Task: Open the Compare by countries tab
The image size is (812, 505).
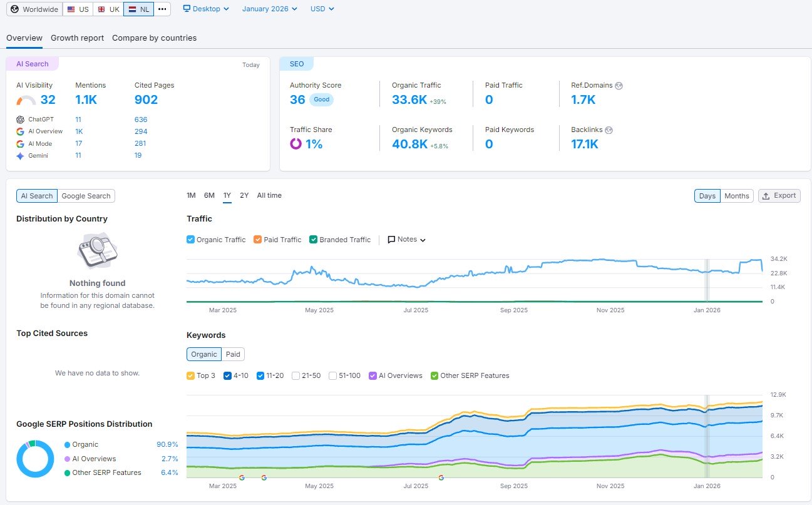Action: (x=154, y=38)
